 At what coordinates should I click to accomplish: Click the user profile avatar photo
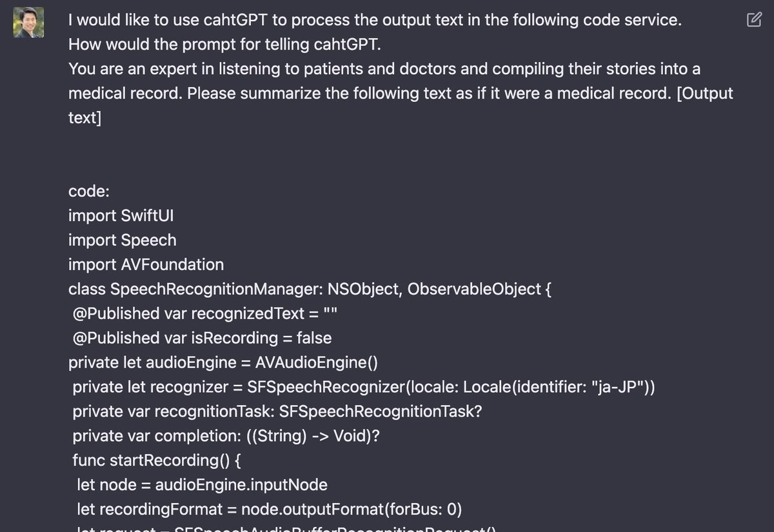(29, 23)
